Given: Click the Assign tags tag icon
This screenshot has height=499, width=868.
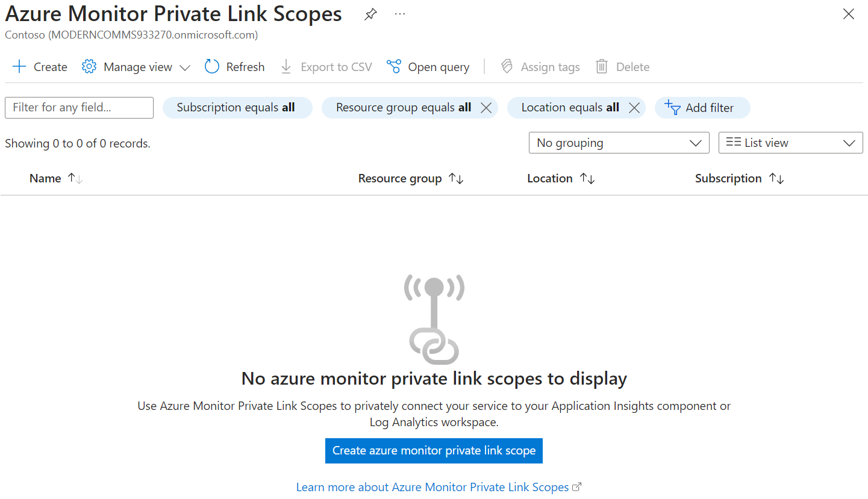Looking at the screenshot, I should pyautogui.click(x=507, y=67).
